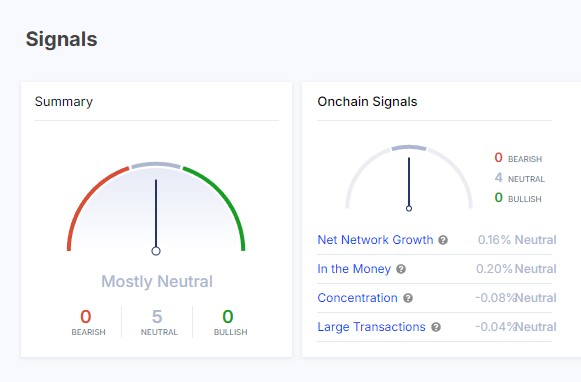This screenshot has height=382, width=581.
Task: Click help icon next to Concentration
Action: point(408,298)
